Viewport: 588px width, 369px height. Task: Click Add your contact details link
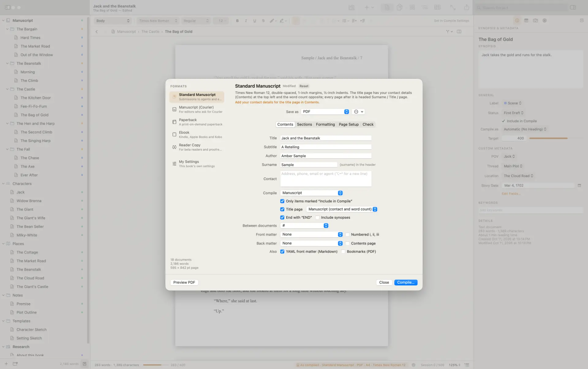click(277, 102)
